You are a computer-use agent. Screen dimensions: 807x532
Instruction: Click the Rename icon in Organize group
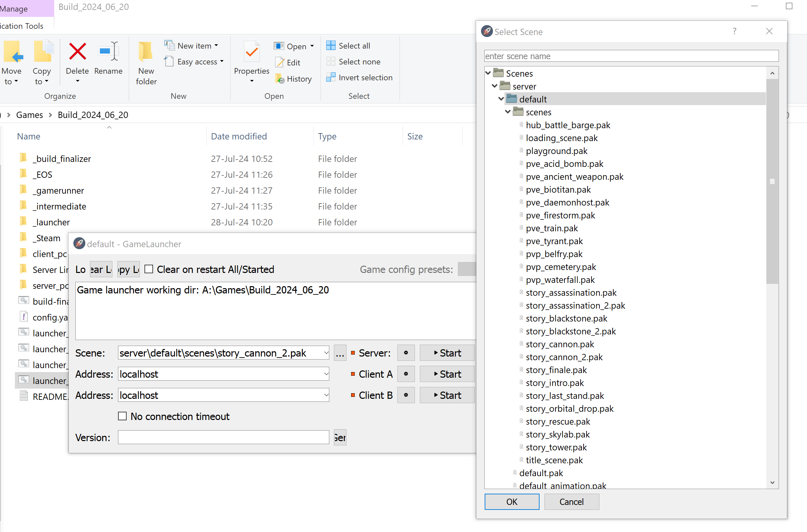[108, 52]
